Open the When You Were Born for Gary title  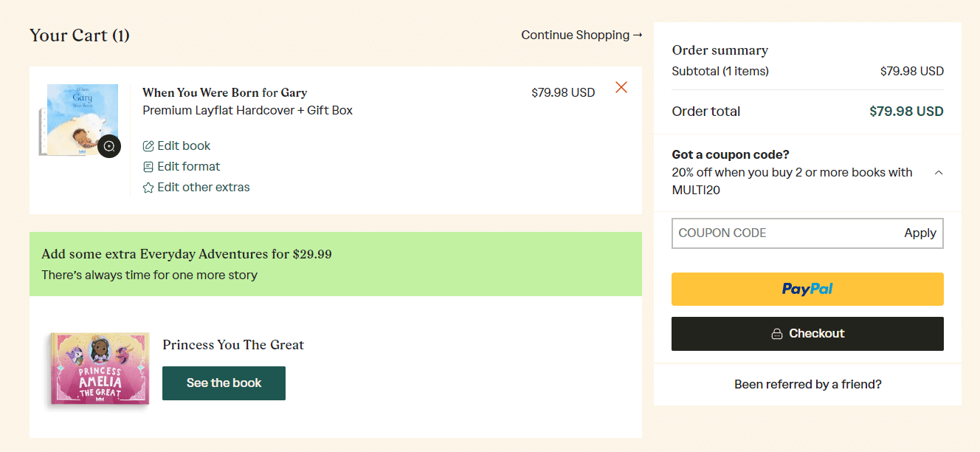(x=224, y=92)
